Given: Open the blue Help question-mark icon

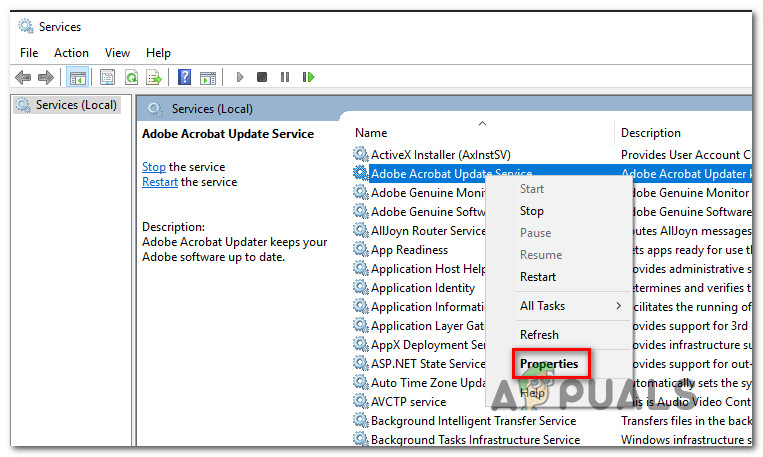Looking at the screenshot, I should click(x=184, y=77).
